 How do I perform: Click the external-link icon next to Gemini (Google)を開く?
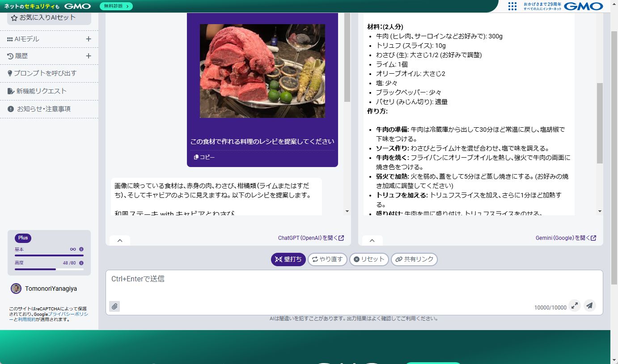594,238
